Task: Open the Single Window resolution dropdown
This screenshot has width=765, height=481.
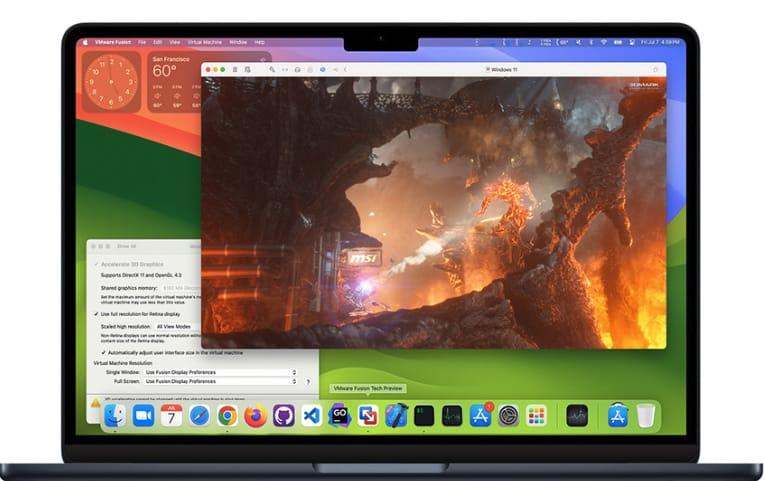Action: [x=221, y=372]
